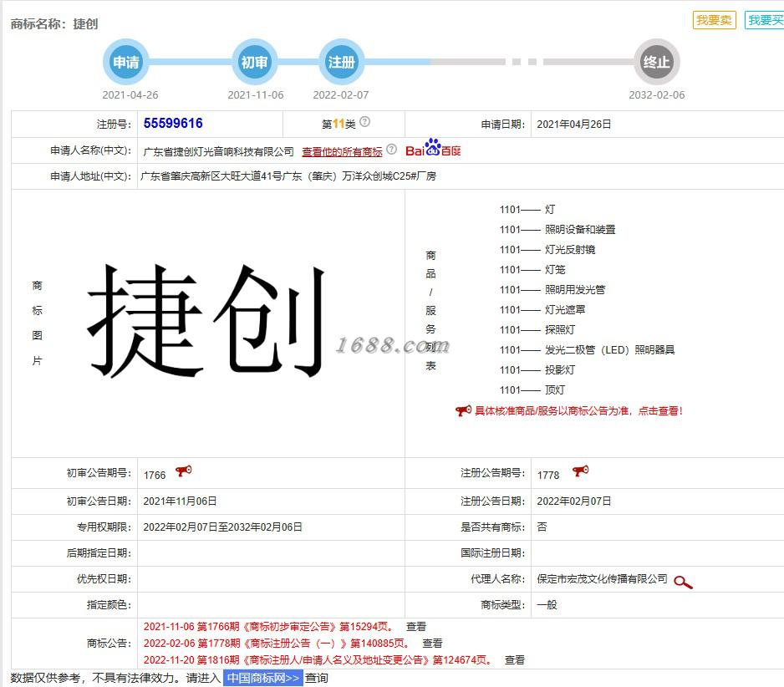Select the applicant address text
Viewport: 784px width, 687px height.
click(288, 176)
